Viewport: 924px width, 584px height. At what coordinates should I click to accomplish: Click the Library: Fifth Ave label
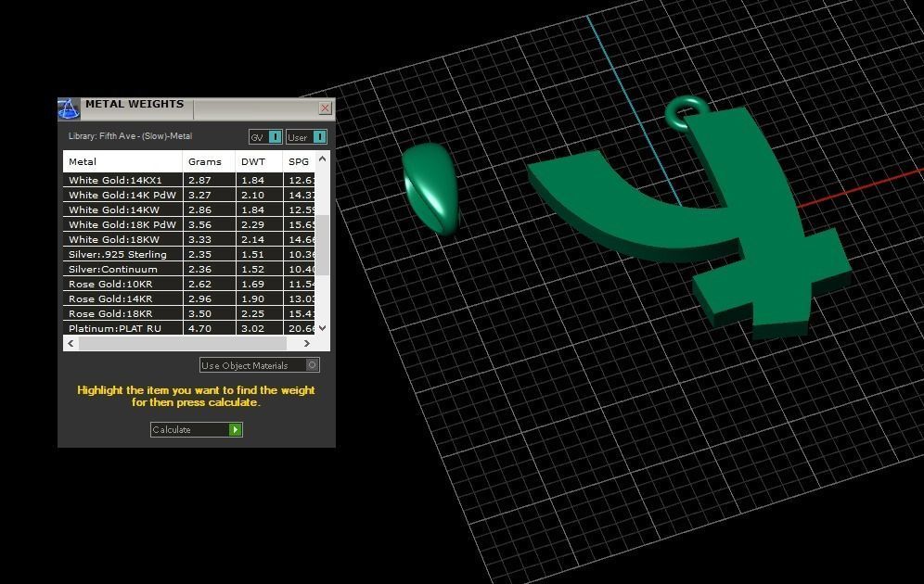click(x=130, y=136)
